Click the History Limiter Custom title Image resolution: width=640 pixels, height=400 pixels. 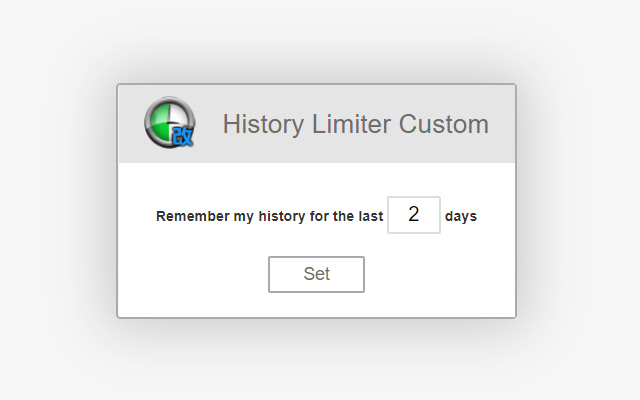pos(356,124)
